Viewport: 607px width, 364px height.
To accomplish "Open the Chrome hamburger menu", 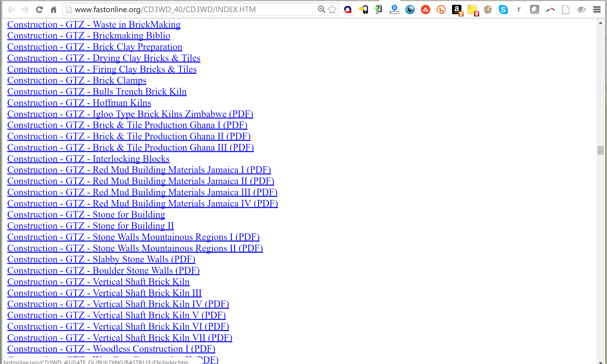I will pyautogui.click(x=597, y=10).
